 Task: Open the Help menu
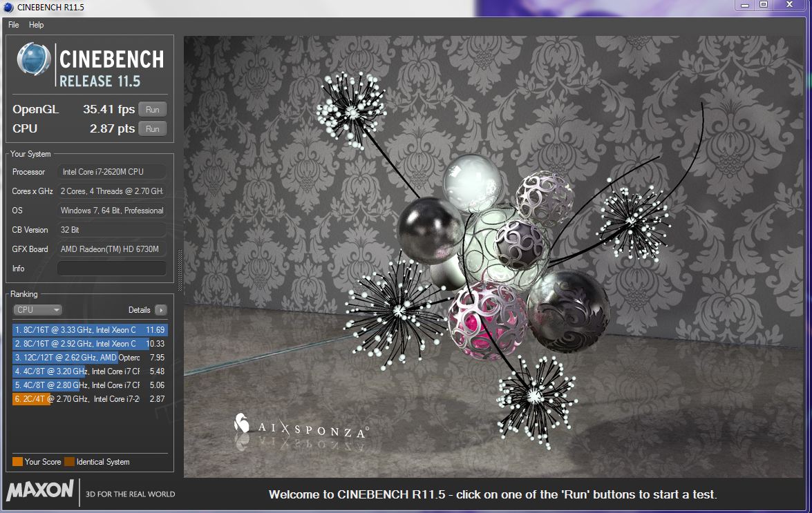pos(36,25)
